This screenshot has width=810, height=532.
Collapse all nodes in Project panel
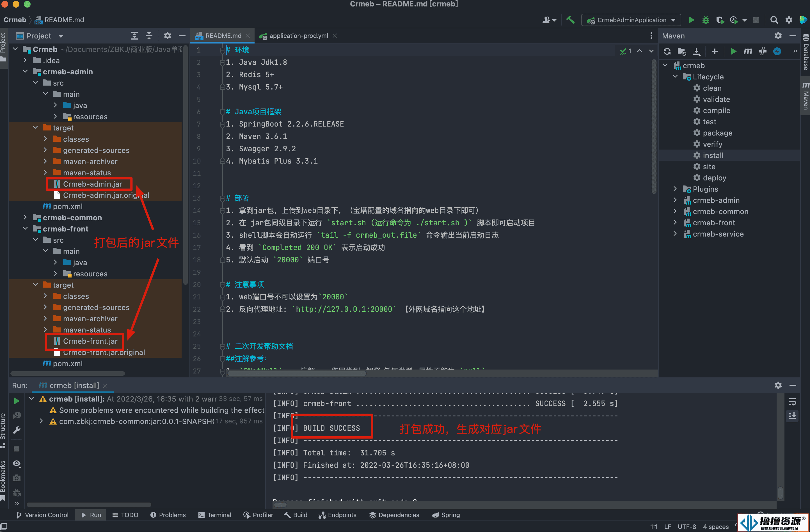coord(149,36)
